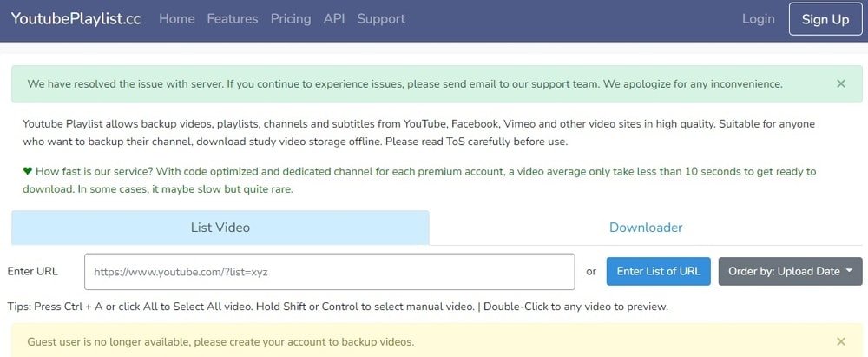Click the YoutubePlaylist.cc site logo
Image resolution: width=868 pixels, height=357 pixels.
[x=76, y=18]
